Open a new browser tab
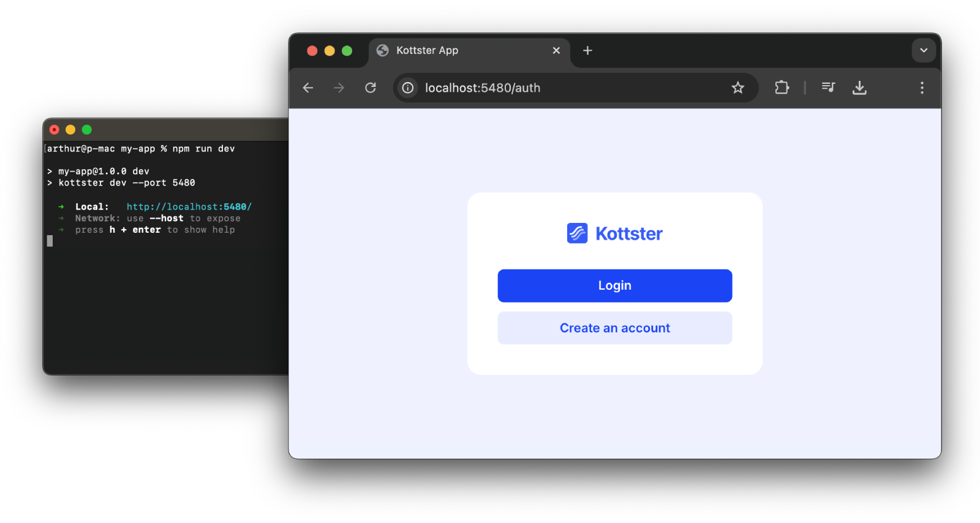The width and height of the screenshot is (980, 523). (x=587, y=50)
